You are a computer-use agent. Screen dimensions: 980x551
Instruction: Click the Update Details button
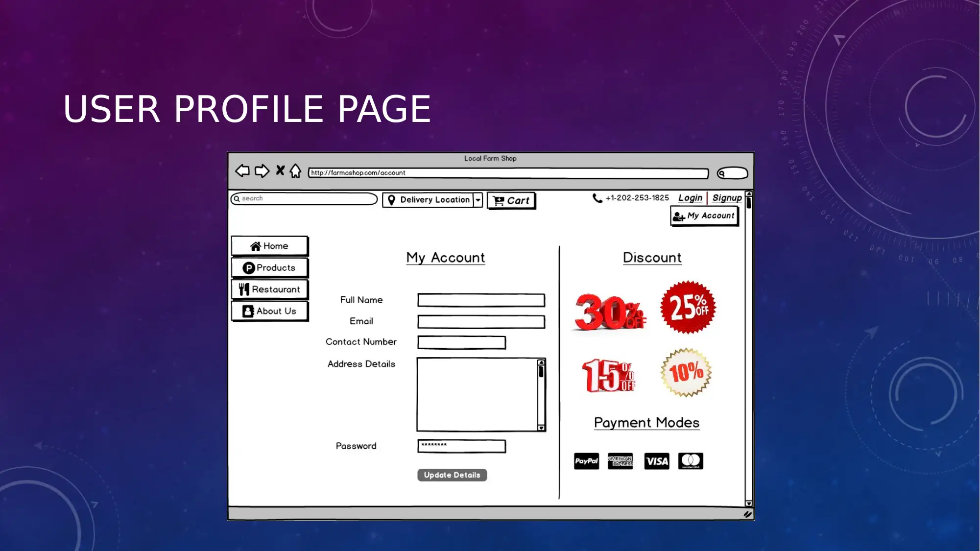click(x=452, y=475)
